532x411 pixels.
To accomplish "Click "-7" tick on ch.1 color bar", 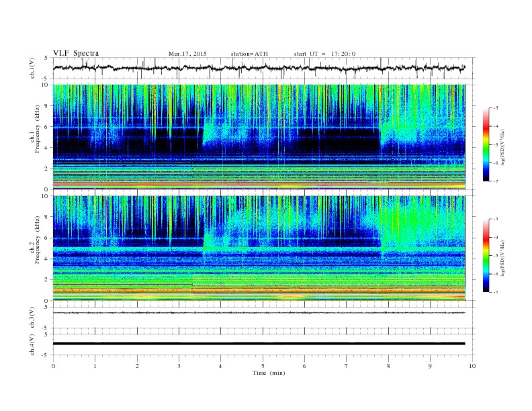I will click(x=495, y=181).
